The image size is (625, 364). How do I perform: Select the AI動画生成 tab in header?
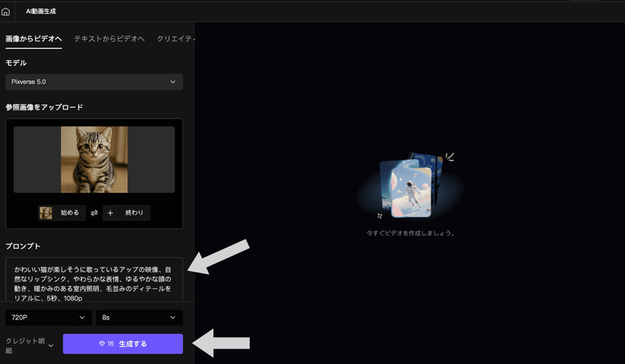[x=41, y=11]
